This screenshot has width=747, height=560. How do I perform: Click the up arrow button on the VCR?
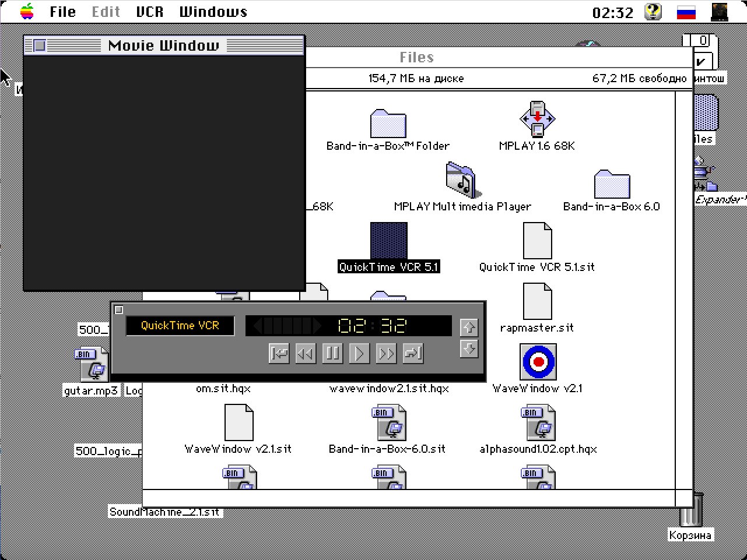(x=469, y=327)
